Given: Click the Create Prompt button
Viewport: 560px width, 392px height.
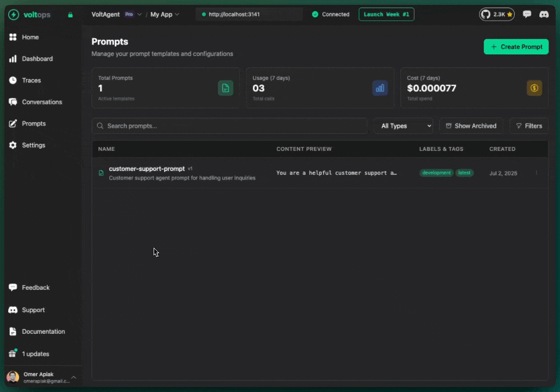Looking at the screenshot, I should pyautogui.click(x=516, y=47).
